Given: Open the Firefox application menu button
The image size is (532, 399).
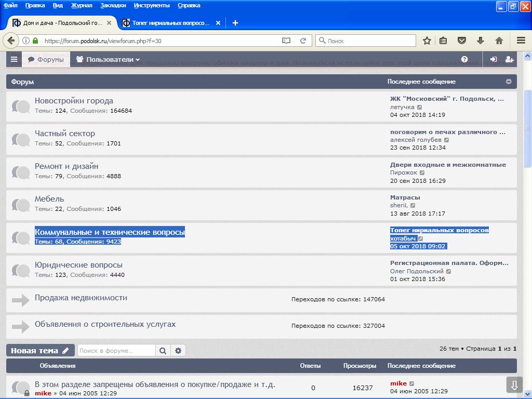Looking at the screenshot, I should point(521,41).
